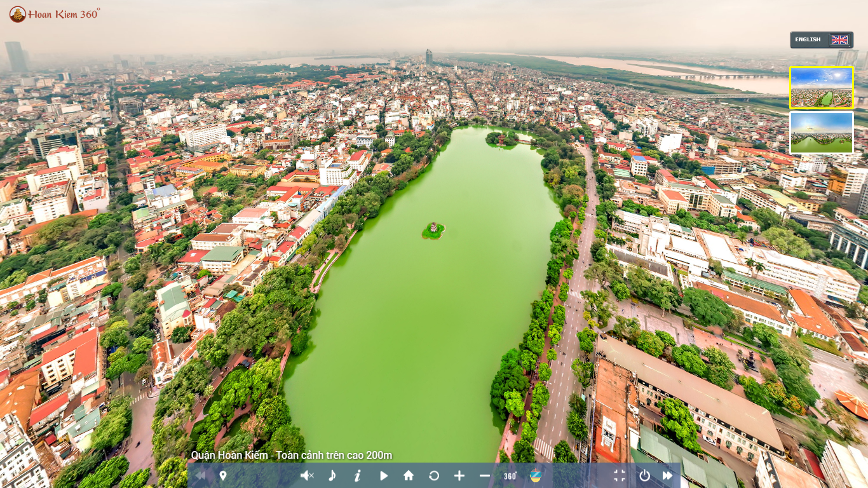
Task: Go to previous panorama scene
Action: 200,475
